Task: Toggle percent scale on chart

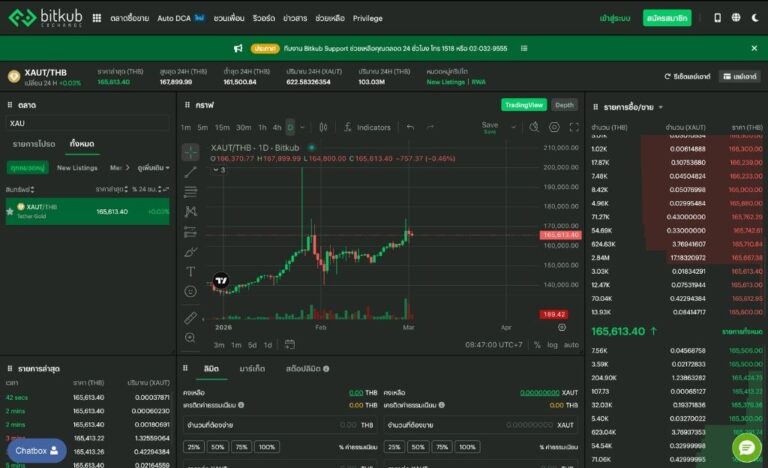Action: click(x=537, y=345)
